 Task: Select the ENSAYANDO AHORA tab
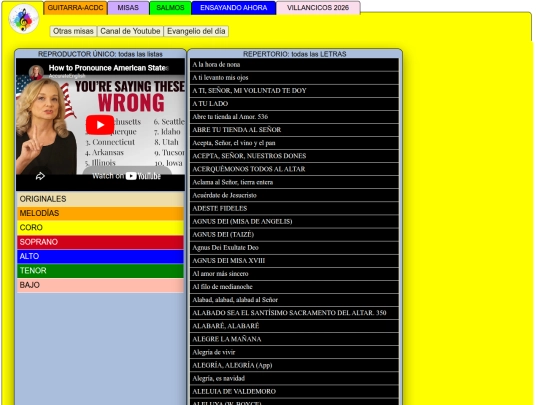pos(233,8)
